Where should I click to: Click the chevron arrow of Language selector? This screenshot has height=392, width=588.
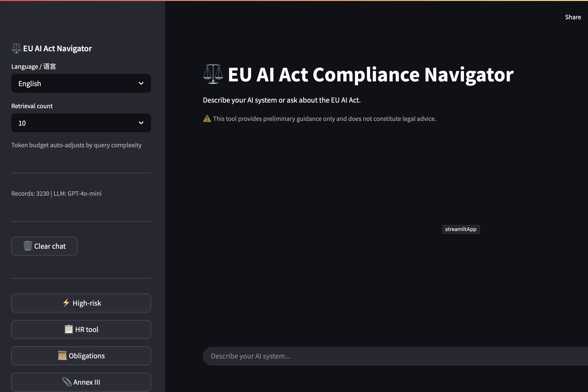pos(141,83)
